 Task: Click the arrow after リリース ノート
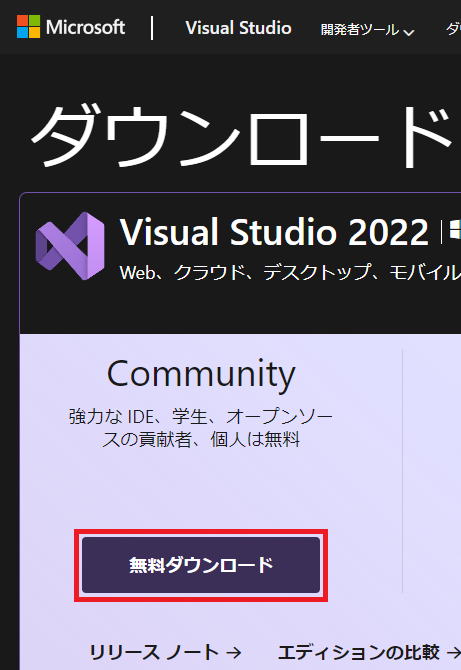pos(233,653)
